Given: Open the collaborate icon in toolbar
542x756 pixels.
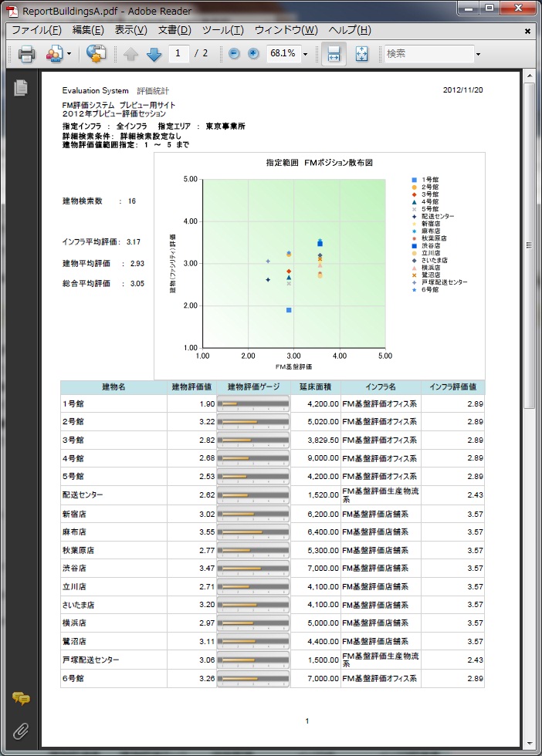Looking at the screenshot, I should pos(54,53).
